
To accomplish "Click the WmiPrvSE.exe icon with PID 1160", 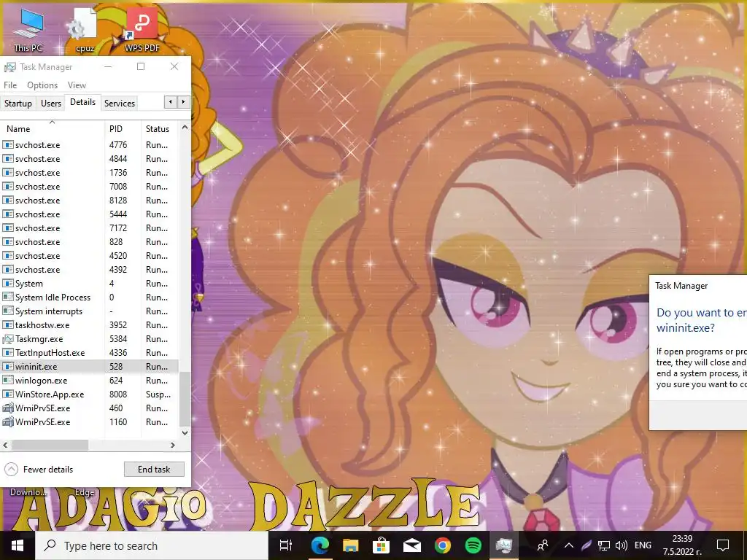I will tap(7, 422).
